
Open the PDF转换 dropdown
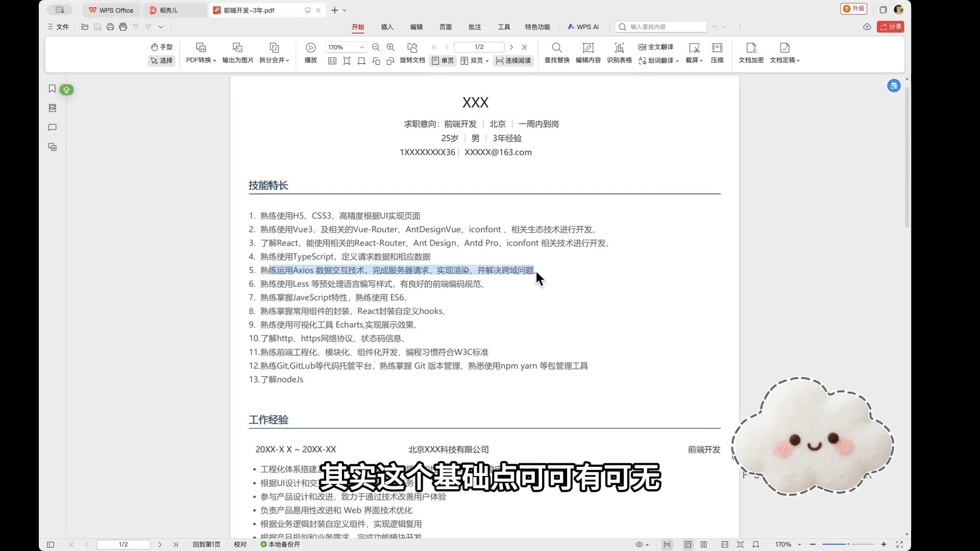coord(201,54)
